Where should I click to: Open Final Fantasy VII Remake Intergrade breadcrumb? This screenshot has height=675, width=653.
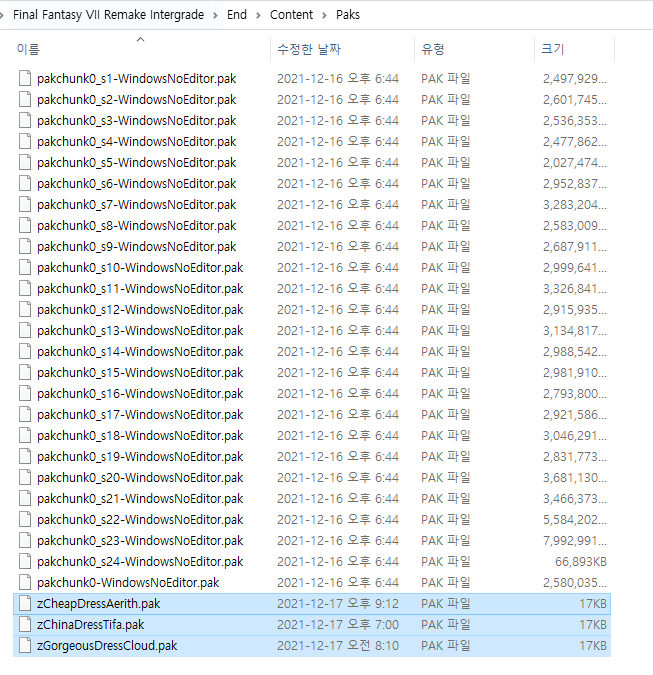108,15
